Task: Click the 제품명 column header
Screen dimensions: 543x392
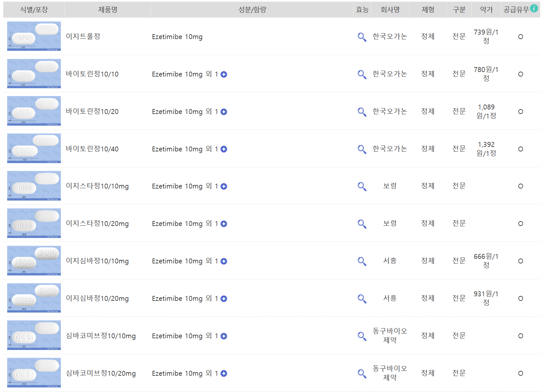Action: pos(108,10)
